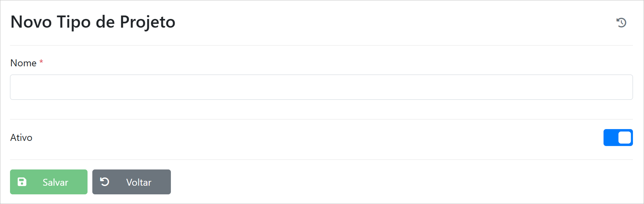This screenshot has width=644, height=204.
Task: Click the undo arrow icon in Voltar
Action: coord(104,182)
